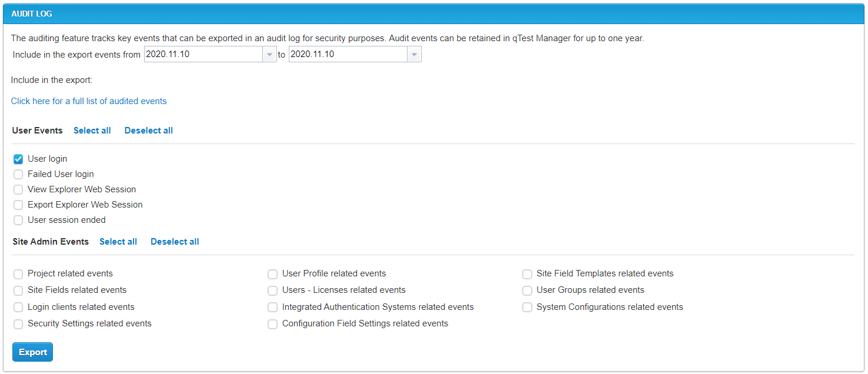
Task: Click the start date input field
Action: (x=203, y=54)
